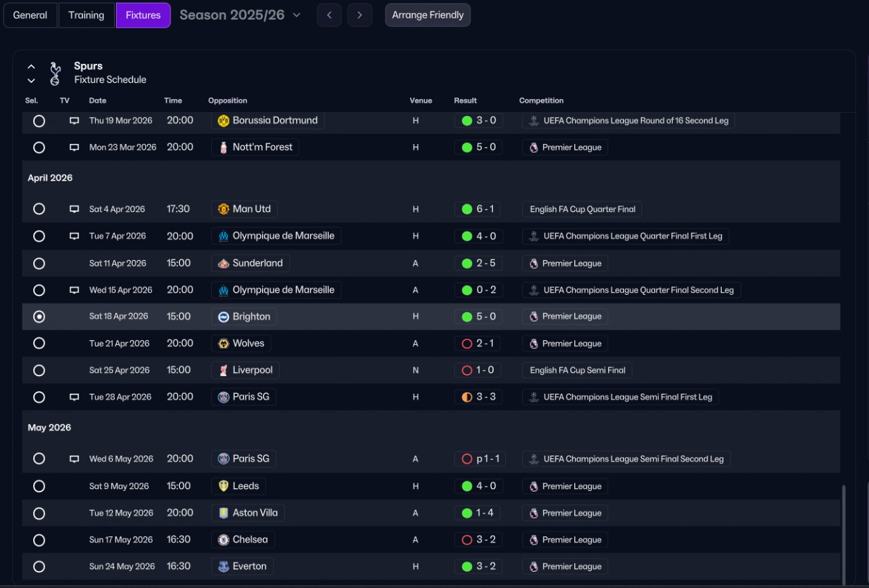
Task: Collapse the Spurs fixture schedule with up chevron
Action: pyautogui.click(x=31, y=67)
